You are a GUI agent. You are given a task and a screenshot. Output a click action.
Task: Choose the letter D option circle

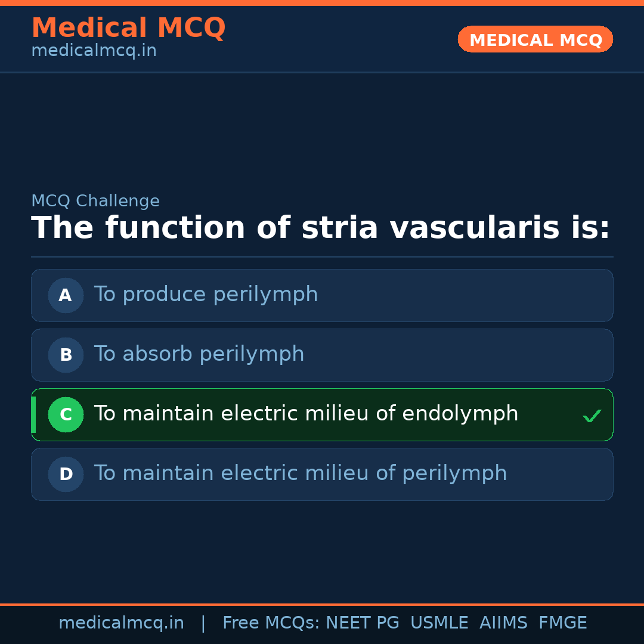(66, 474)
